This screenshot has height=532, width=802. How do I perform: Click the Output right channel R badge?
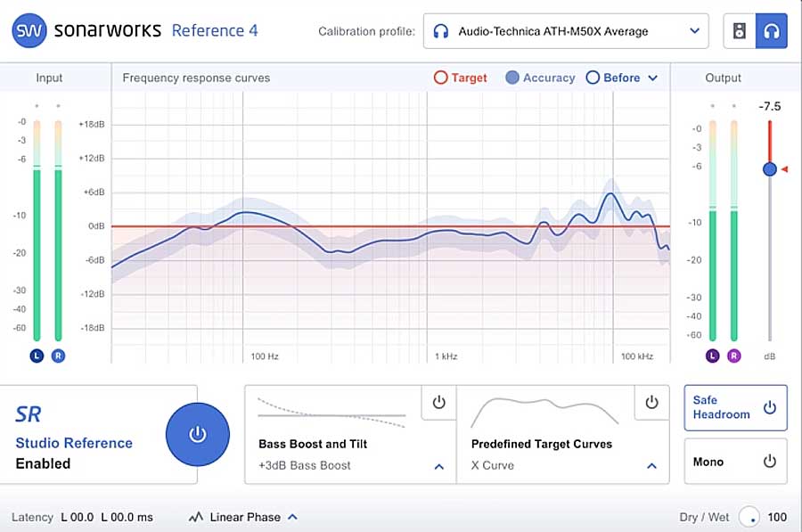734,356
